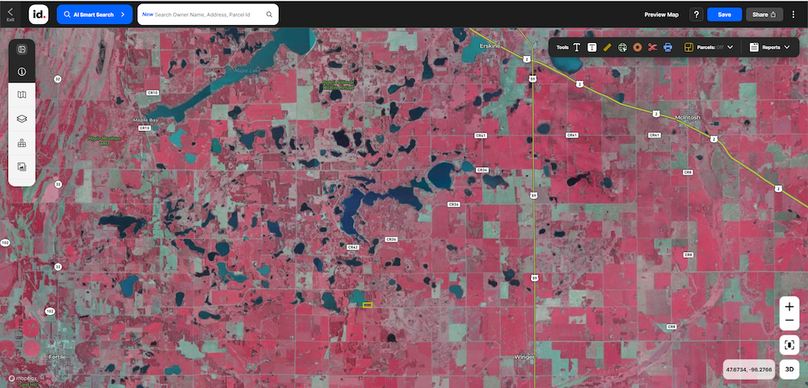This screenshot has width=808, height=388.
Task: Click the coordinates readout 47.6734, -96.2766
Action: (748, 369)
